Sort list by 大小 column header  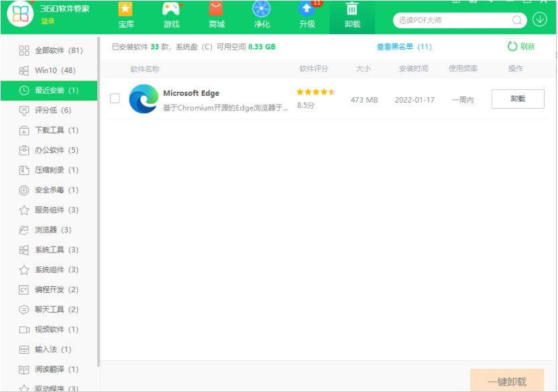coord(364,69)
